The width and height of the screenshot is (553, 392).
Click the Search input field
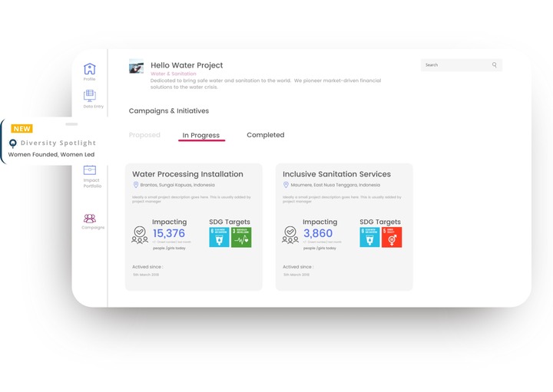click(x=455, y=65)
